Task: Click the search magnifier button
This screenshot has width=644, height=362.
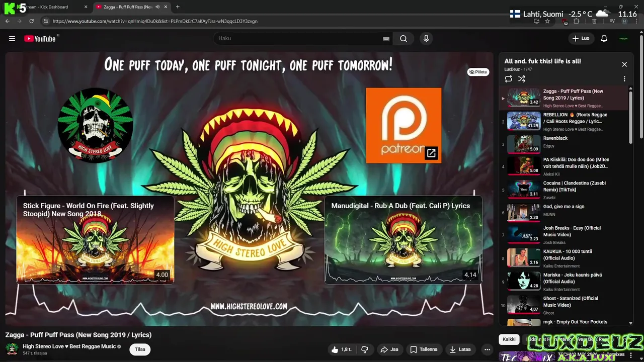Action: pos(404,39)
